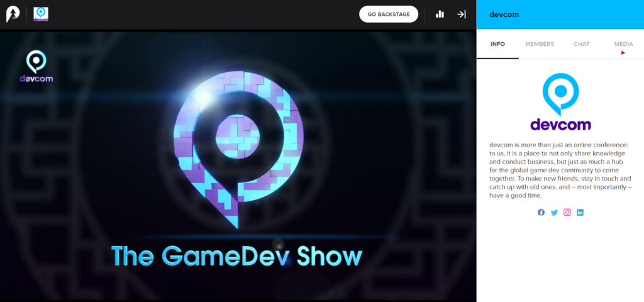644x302 pixels.
Task: Click the devcom title in blue sidebar header
Action: [504, 15]
